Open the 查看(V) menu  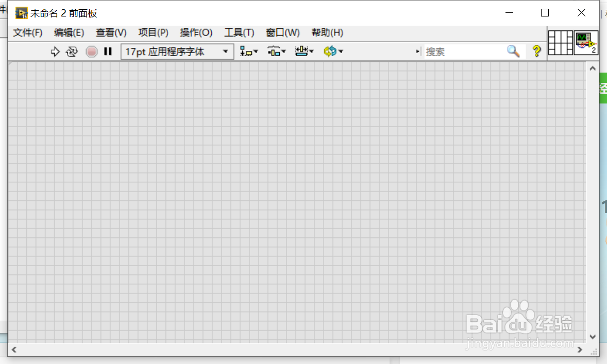coord(111,32)
